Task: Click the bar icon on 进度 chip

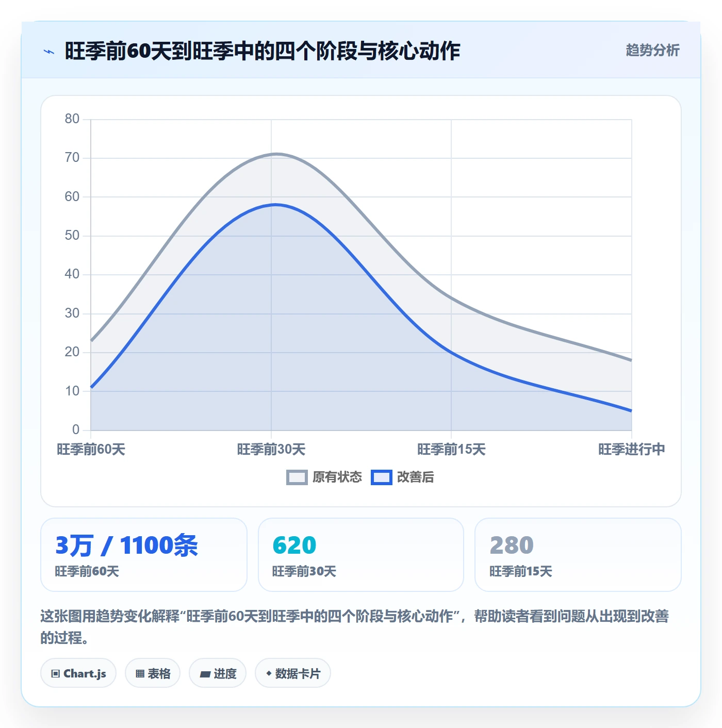Action: tap(205, 674)
